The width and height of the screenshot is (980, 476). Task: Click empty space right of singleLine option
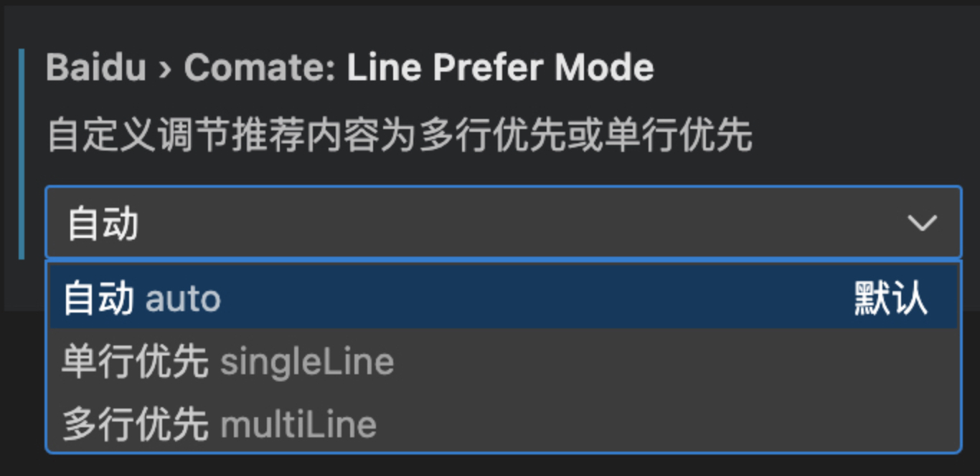pos(674,361)
